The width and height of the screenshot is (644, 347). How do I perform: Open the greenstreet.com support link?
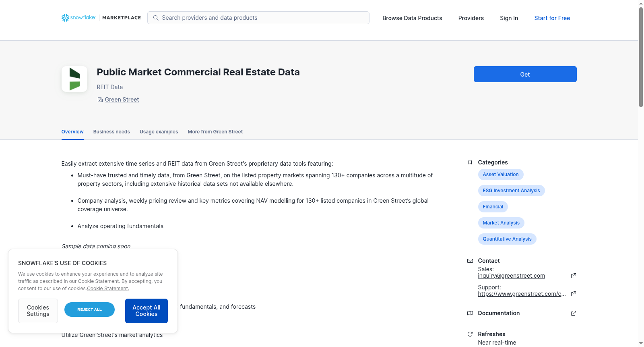522,294
